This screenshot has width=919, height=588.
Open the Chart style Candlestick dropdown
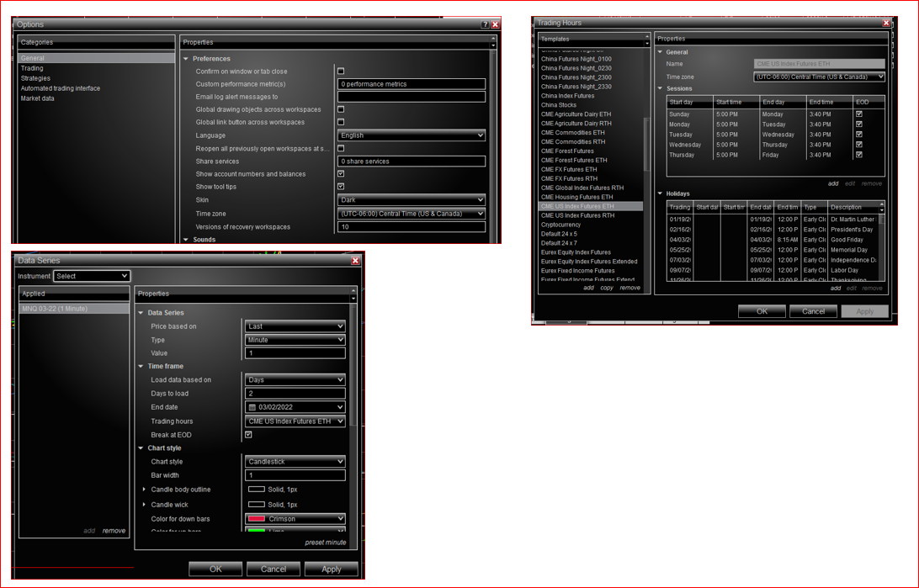click(x=295, y=462)
